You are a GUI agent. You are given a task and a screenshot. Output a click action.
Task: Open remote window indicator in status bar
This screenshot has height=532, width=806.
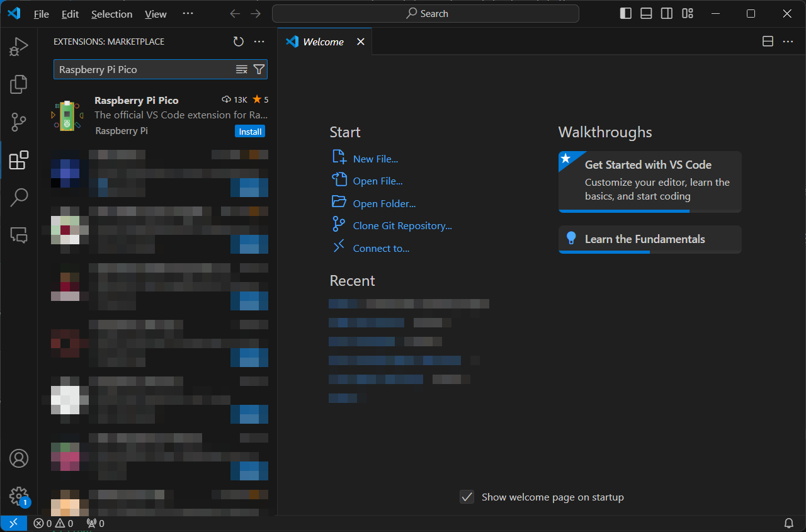pyautogui.click(x=13, y=523)
